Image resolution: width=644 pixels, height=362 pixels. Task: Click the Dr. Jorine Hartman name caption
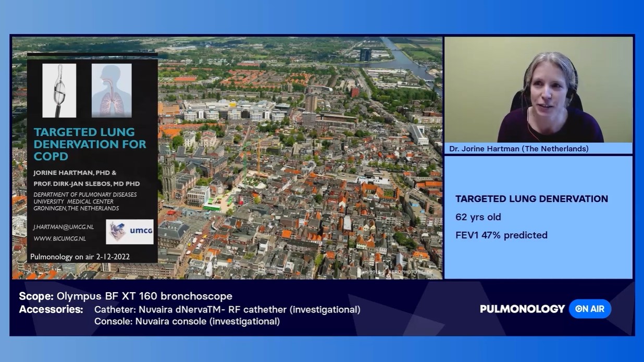point(518,149)
